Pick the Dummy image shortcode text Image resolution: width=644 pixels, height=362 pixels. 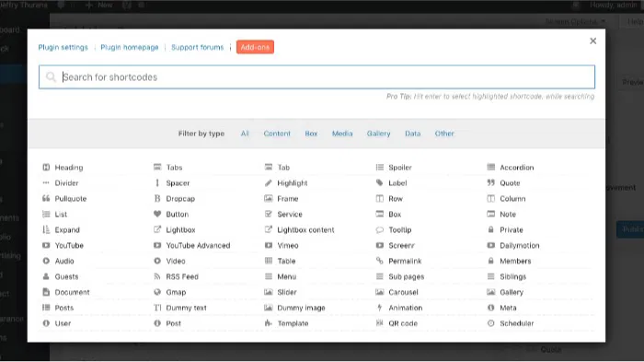301,308
